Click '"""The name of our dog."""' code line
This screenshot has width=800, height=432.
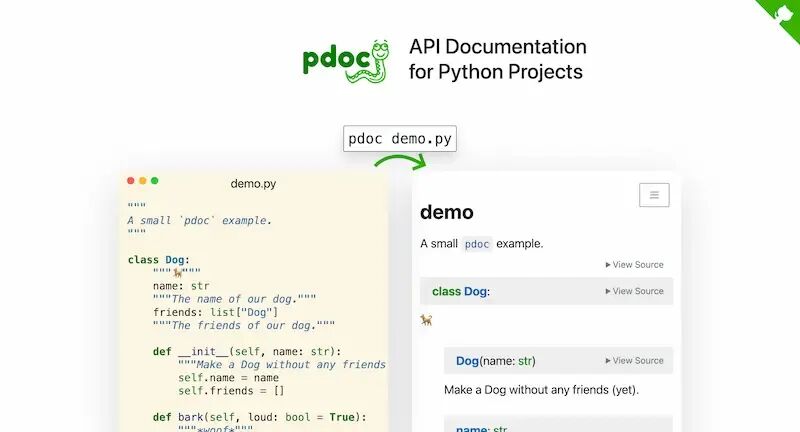click(234, 299)
